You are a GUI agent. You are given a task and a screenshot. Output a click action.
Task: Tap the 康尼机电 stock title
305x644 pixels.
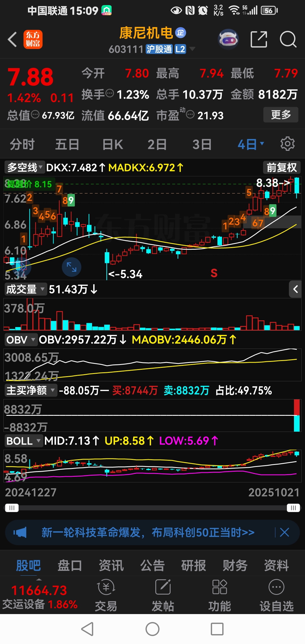pos(146,33)
